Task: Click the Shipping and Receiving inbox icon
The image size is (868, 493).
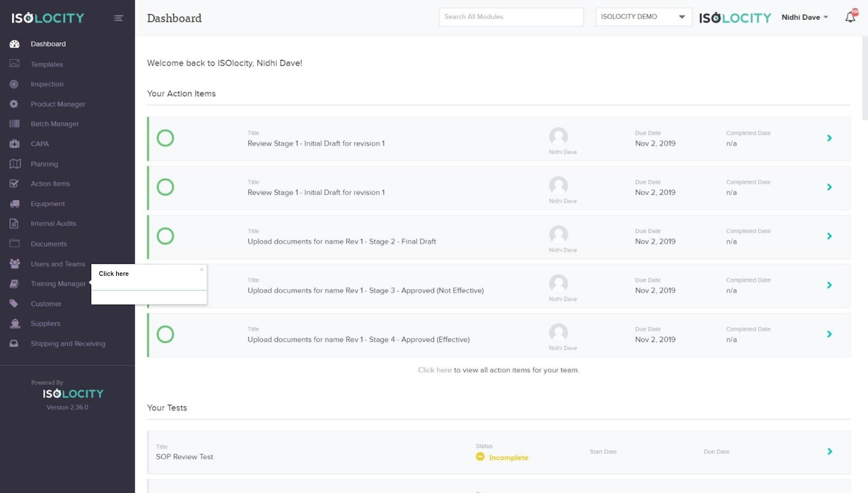Action: (14, 344)
